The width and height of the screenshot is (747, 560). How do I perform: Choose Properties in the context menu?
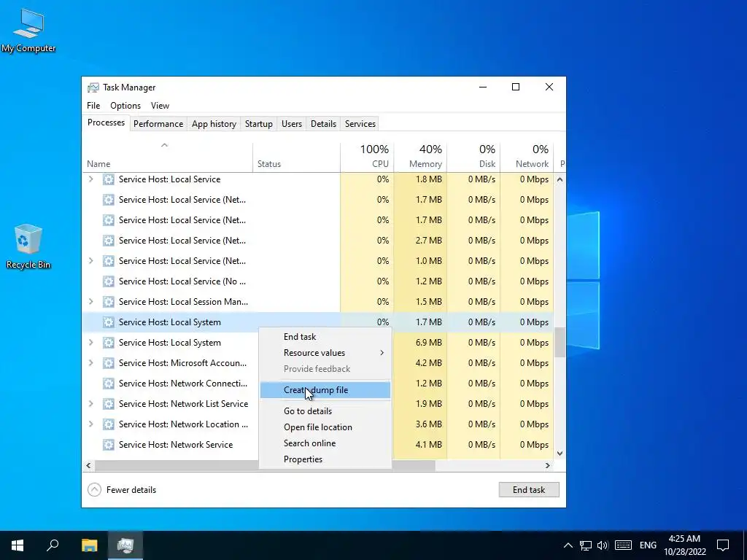325,459
